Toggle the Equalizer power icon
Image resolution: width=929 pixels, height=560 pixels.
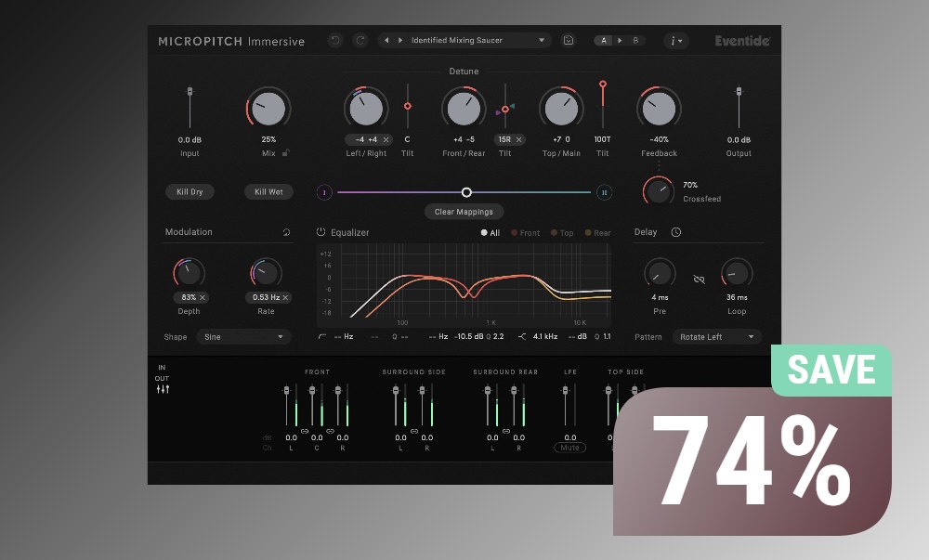click(321, 232)
